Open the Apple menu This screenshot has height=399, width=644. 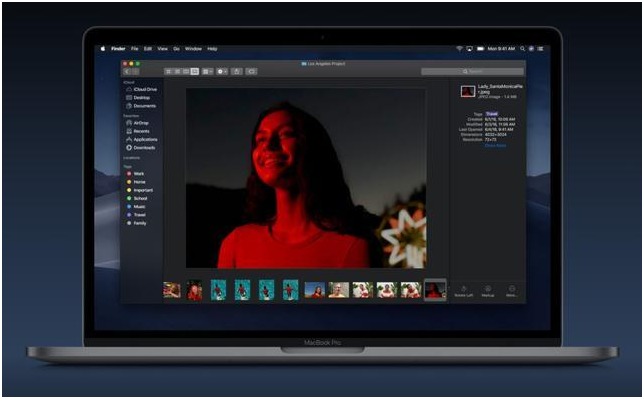103,48
